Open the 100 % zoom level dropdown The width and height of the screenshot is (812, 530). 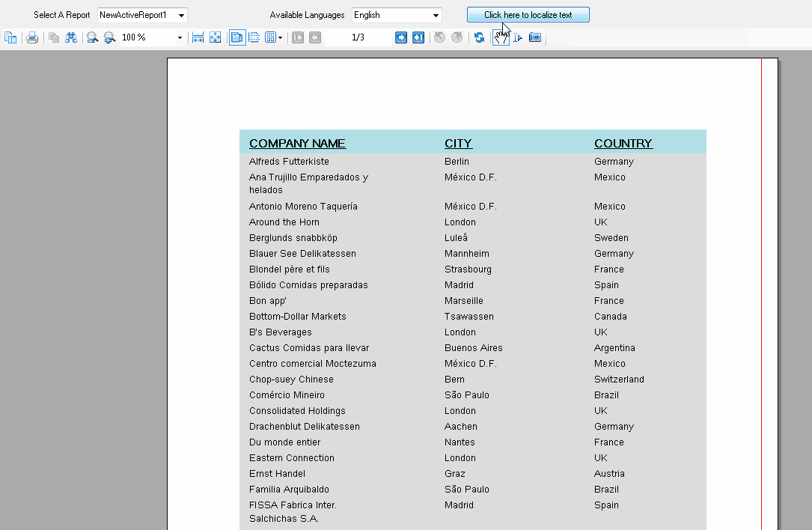180,37
